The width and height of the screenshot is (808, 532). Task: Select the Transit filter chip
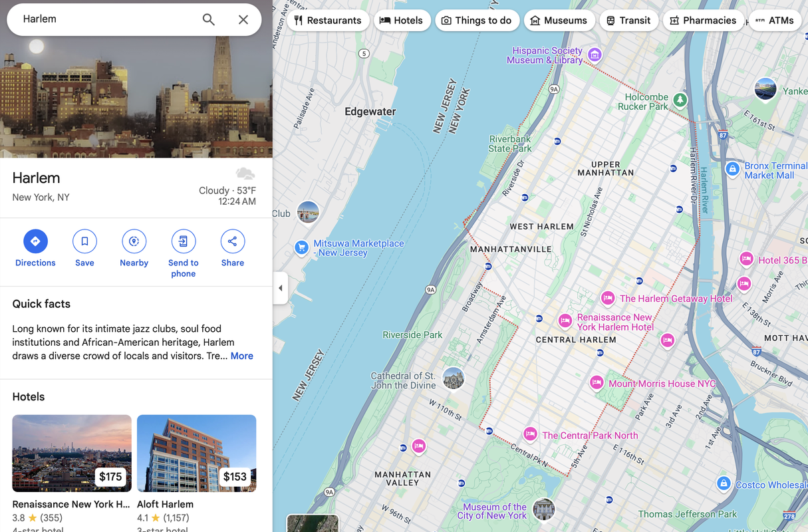(628, 20)
